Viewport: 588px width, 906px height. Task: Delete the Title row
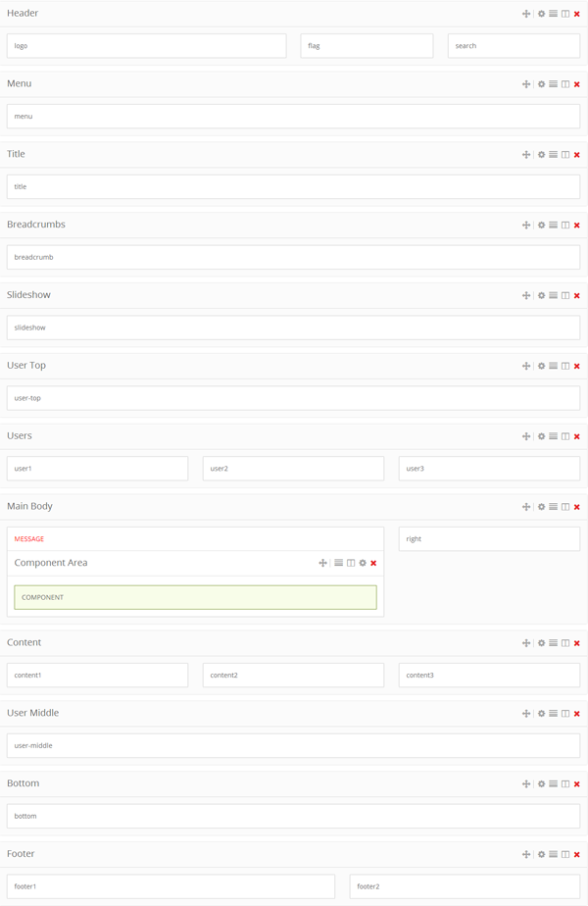click(576, 155)
